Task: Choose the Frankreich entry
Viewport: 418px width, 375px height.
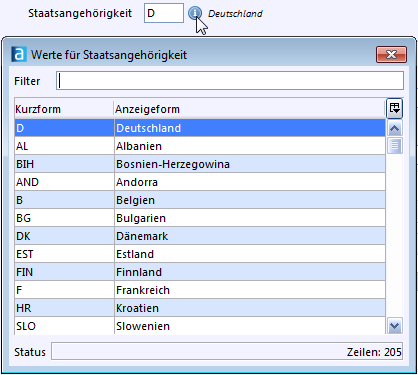Action: coord(200,290)
